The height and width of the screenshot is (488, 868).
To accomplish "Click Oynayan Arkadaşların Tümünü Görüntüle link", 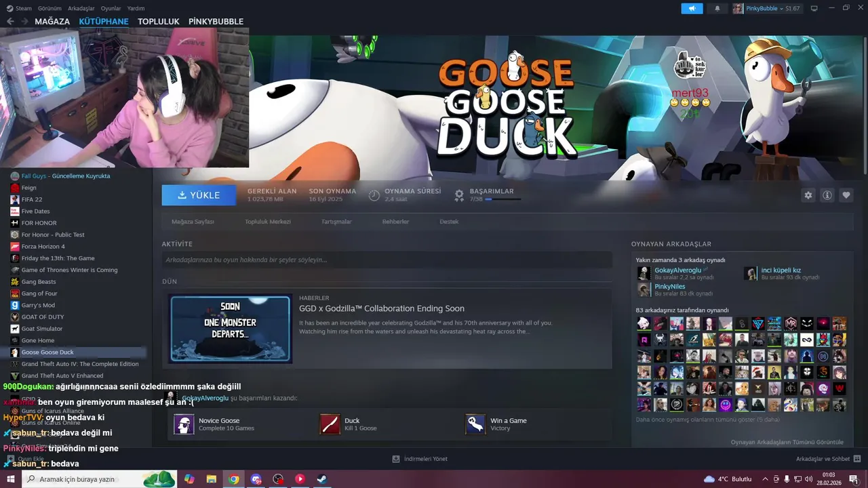I will [787, 442].
